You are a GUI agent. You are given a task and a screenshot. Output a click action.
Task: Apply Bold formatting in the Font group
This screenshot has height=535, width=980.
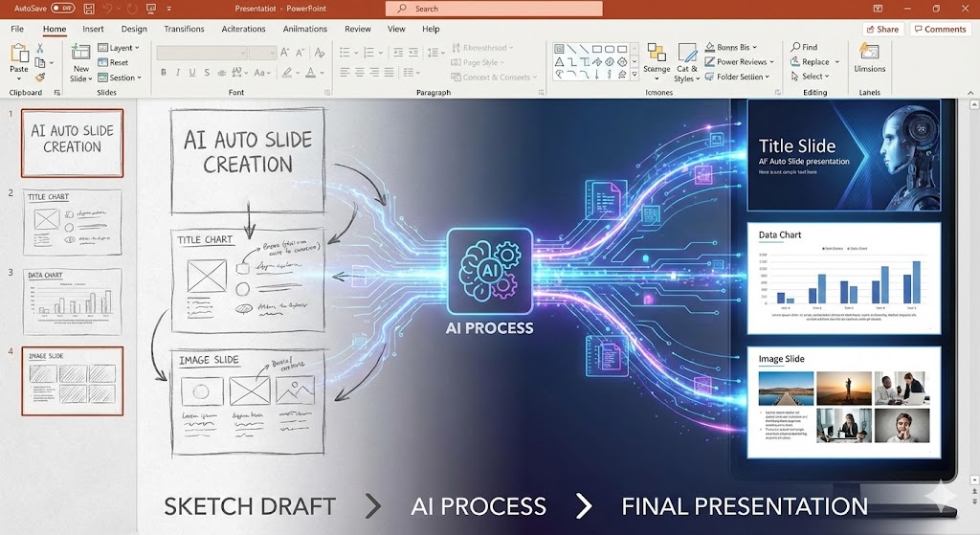click(x=164, y=72)
